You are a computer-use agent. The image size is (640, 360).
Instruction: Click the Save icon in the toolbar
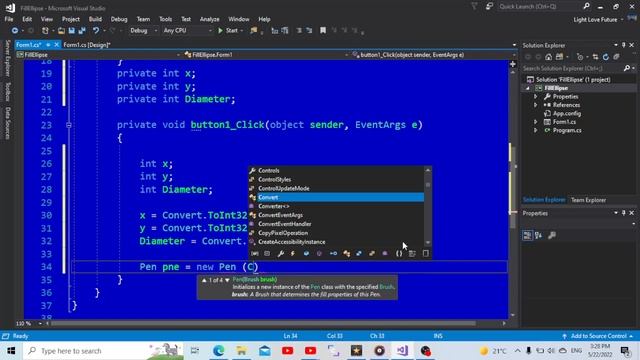tap(72, 31)
